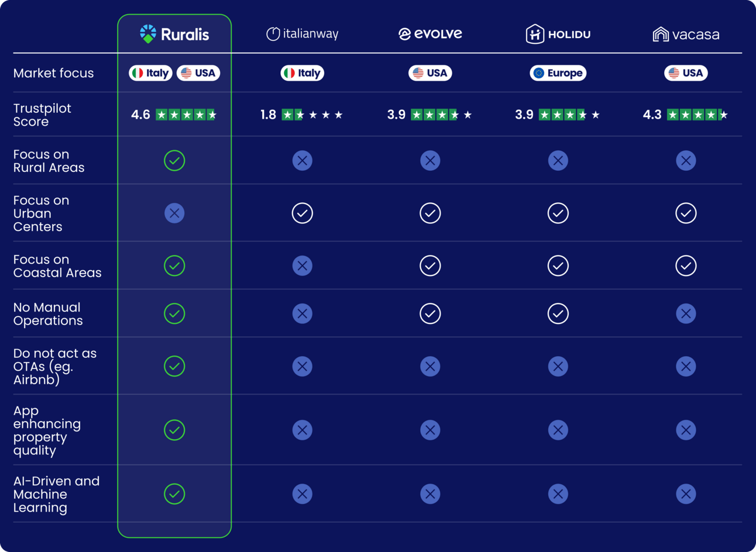756x552 pixels.
Task: Click the evolve brand logo
Action: (x=430, y=34)
